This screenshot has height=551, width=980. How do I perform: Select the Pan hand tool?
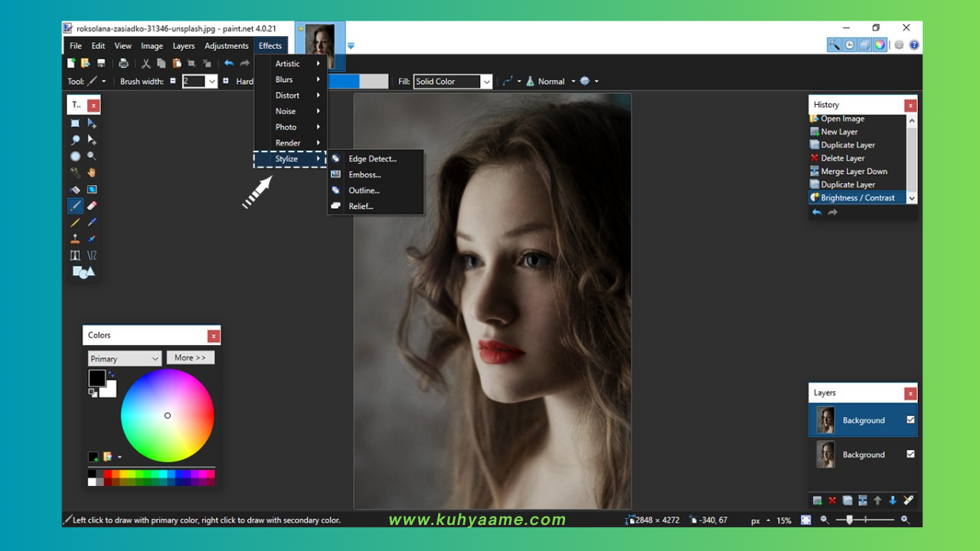[92, 173]
